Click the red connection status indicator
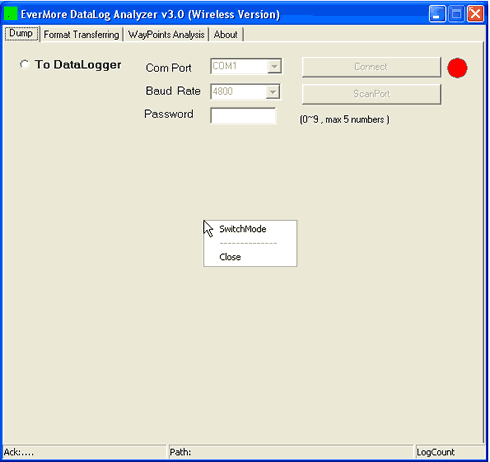The image size is (490, 462). click(457, 68)
